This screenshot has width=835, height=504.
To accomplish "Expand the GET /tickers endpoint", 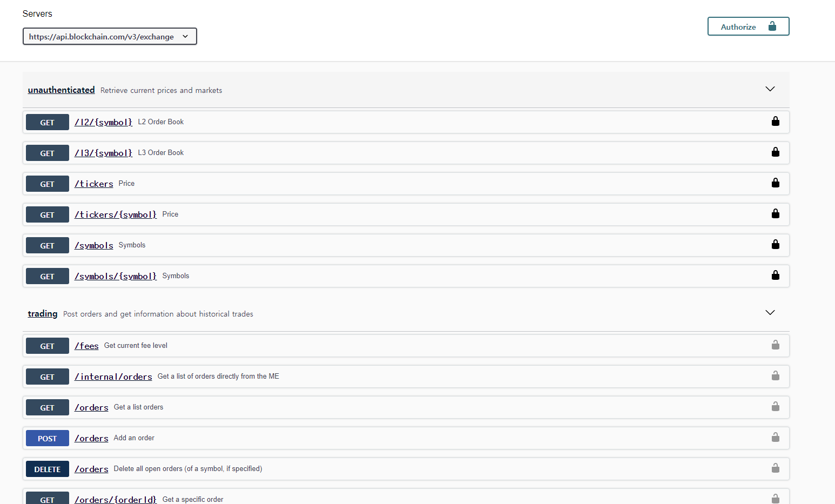I will (406, 184).
